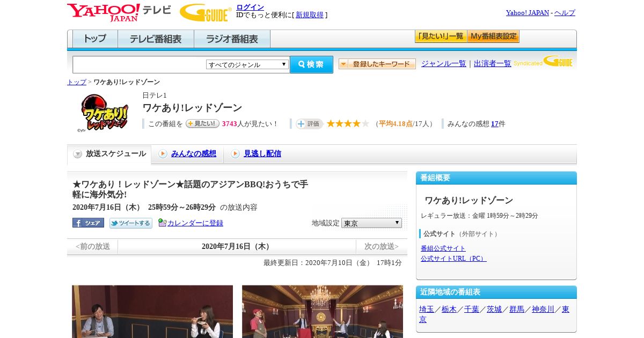Run search with the 検索 button
Image resolution: width=644 pixels, height=338 pixels.
coord(311,64)
